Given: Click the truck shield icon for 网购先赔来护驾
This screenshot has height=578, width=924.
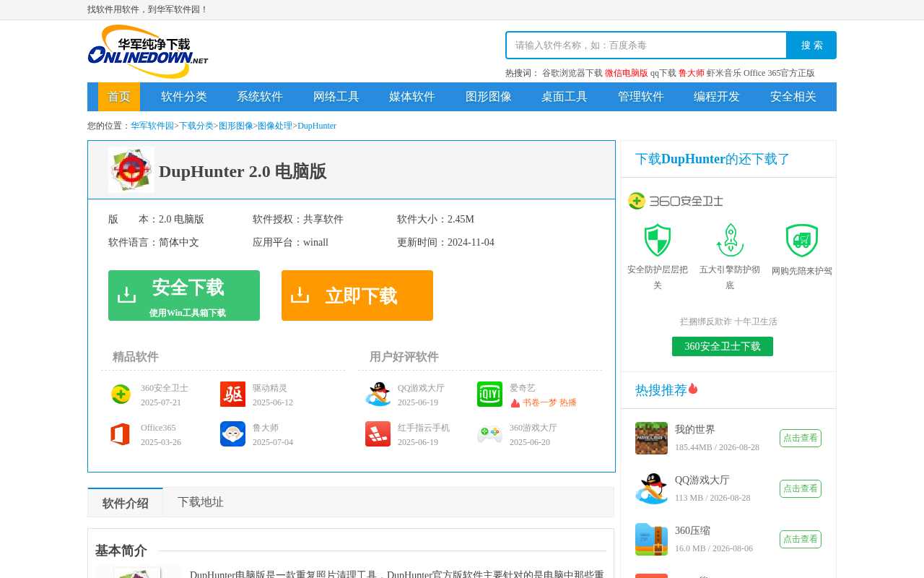Looking at the screenshot, I should click(x=802, y=241).
